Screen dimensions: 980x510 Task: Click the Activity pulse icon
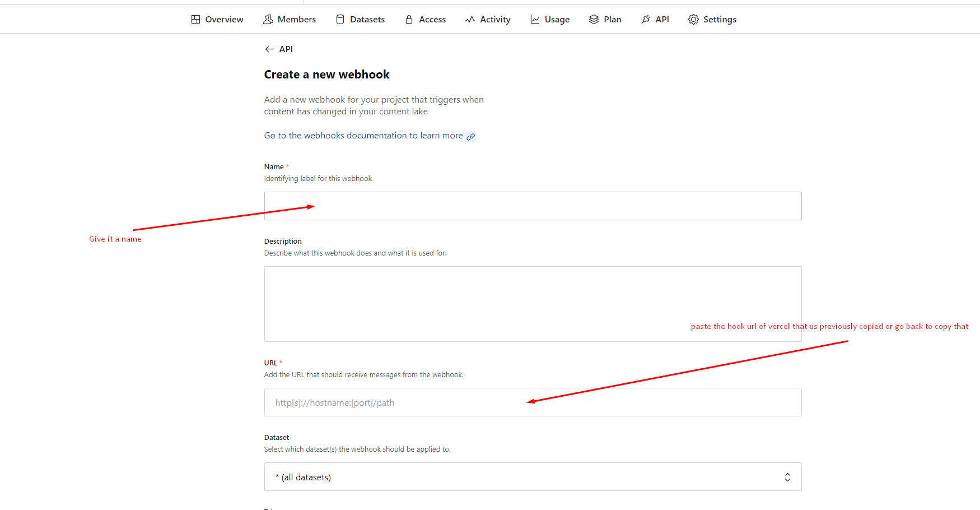point(470,20)
